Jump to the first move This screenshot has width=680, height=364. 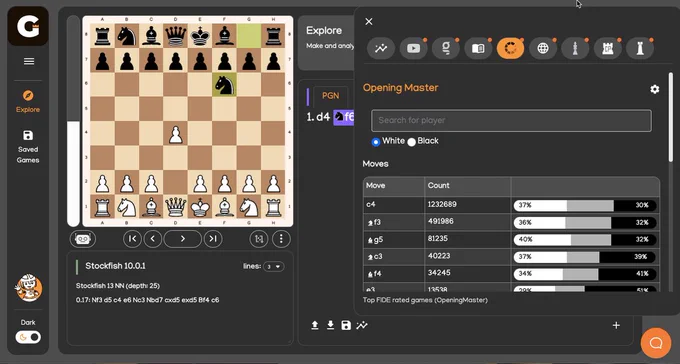(132, 239)
